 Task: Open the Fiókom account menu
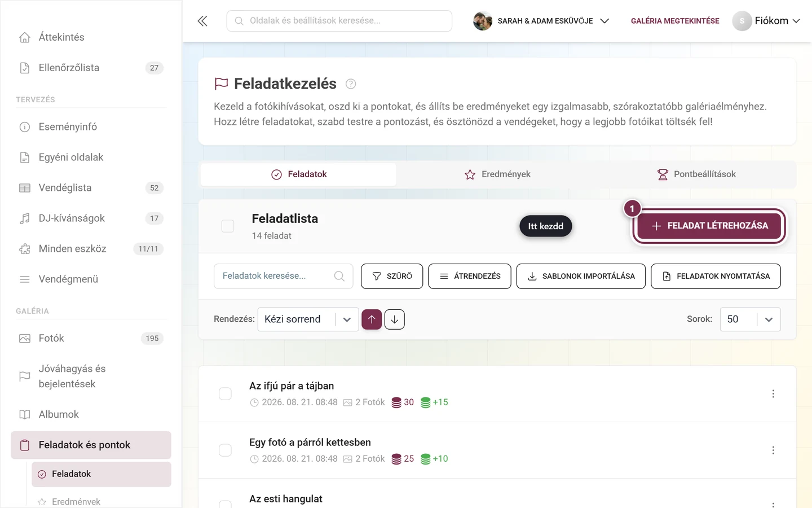coord(766,21)
